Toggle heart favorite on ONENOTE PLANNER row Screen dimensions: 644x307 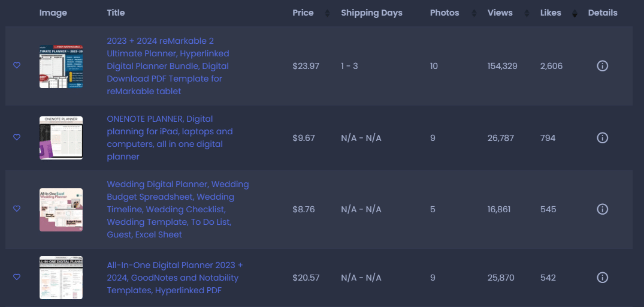[x=17, y=137]
